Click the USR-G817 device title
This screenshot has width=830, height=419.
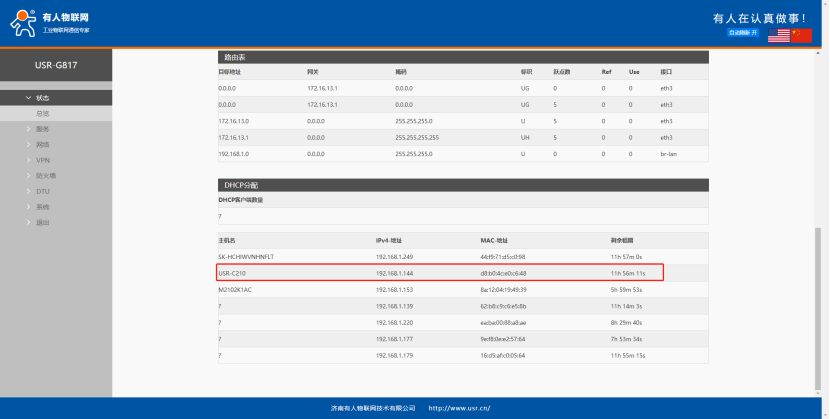[x=56, y=64]
